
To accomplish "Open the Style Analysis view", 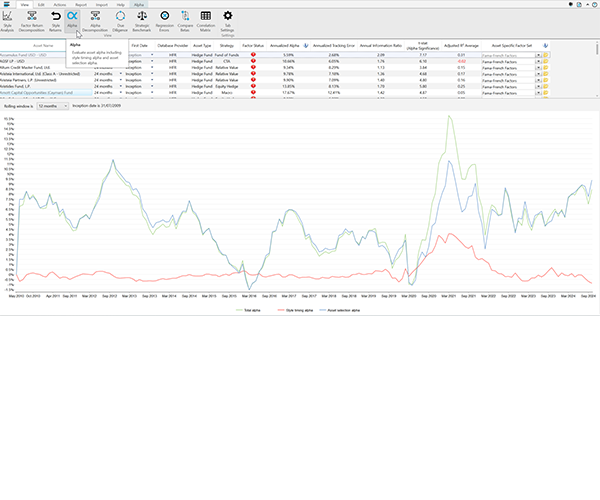I will (7, 21).
